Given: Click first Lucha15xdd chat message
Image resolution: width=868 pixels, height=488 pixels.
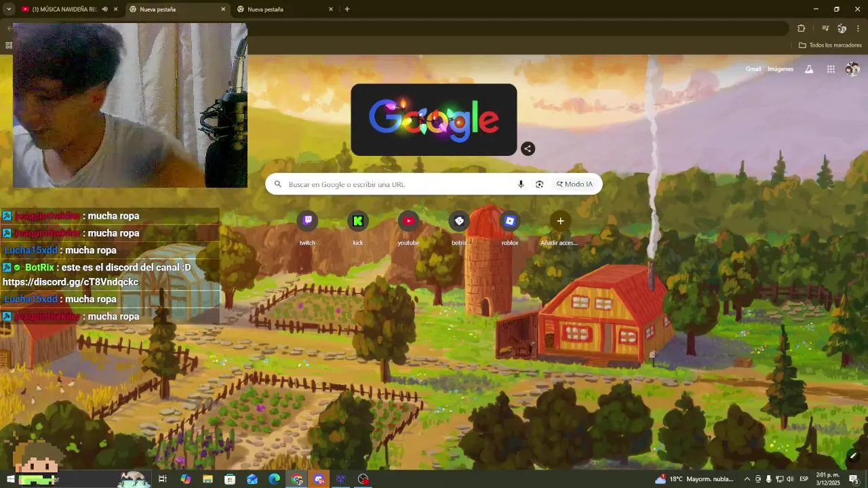Looking at the screenshot, I should 60,250.
